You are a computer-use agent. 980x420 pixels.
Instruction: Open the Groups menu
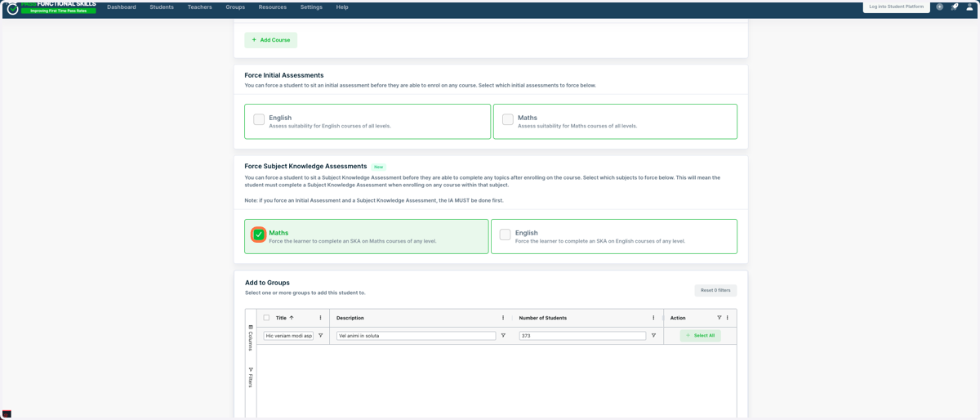click(x=235, y=7)
